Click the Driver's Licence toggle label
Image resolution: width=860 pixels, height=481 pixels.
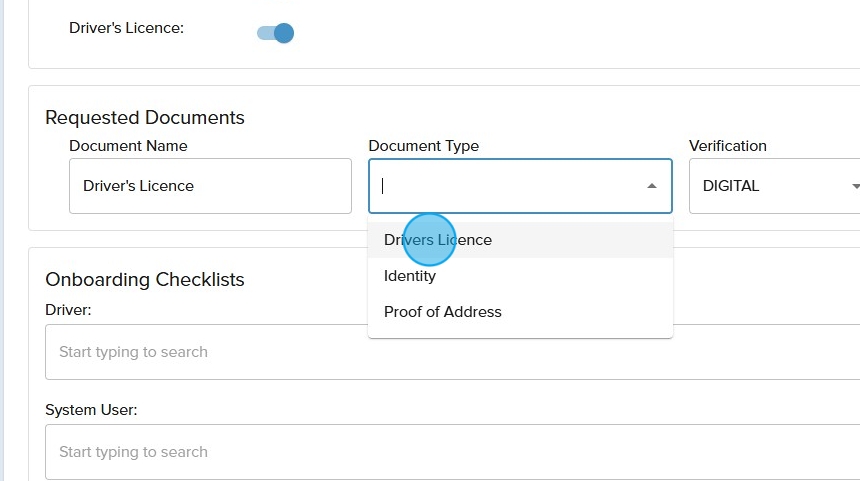[x=126, y=28]
